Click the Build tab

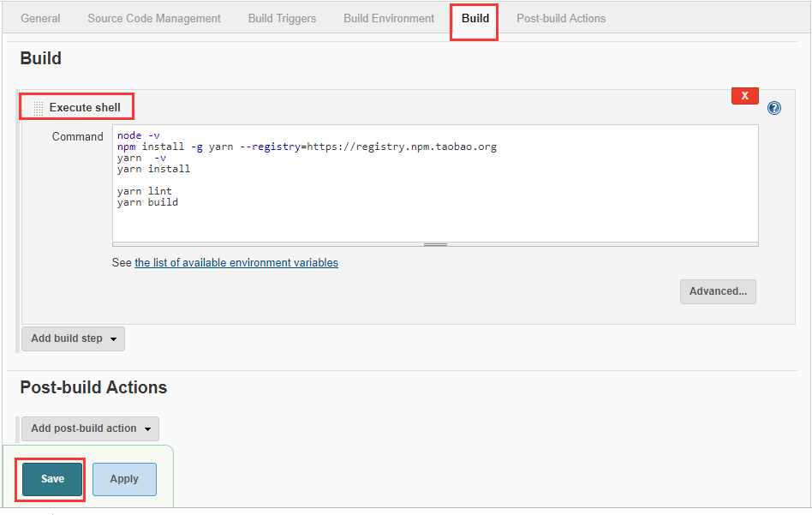[x=475, y=18]
